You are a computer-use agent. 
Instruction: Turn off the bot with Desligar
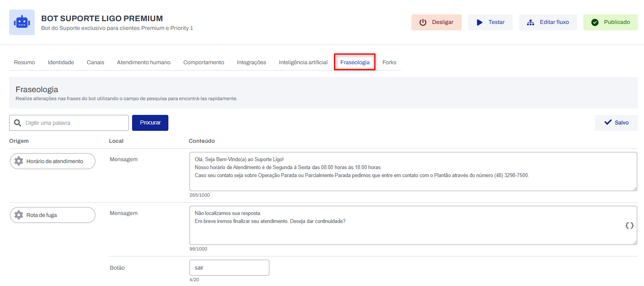coord(436,22)
